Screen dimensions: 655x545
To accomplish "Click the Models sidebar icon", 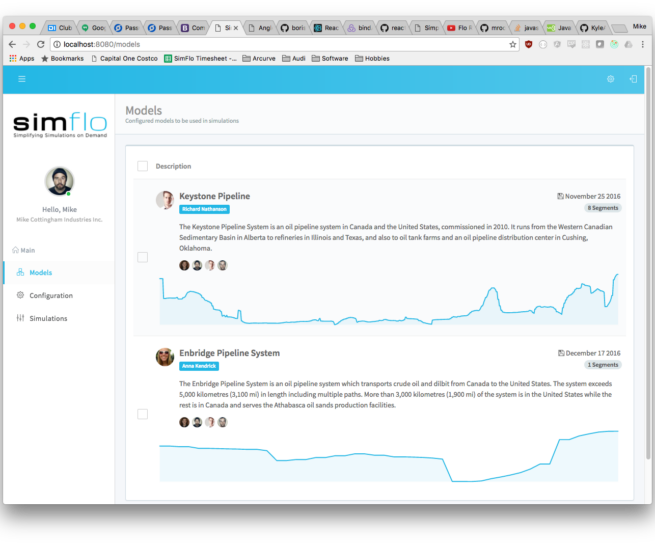I will click(21, 272).
